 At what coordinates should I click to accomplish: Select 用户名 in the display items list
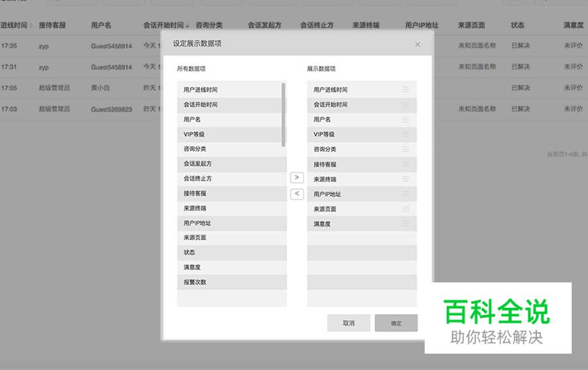pyautogui.click(x=362, y=120)
